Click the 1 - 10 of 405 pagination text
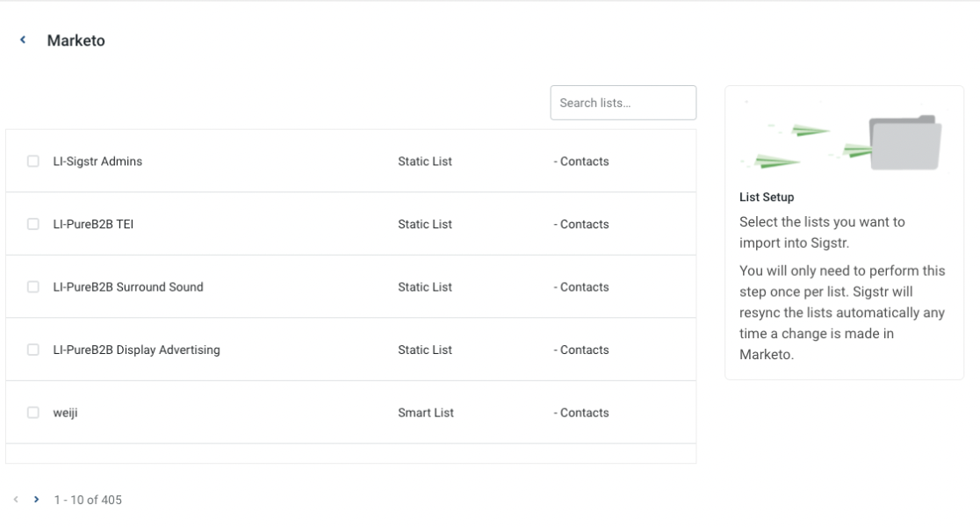This screenshot has height=527, width=980. point(88,500)
